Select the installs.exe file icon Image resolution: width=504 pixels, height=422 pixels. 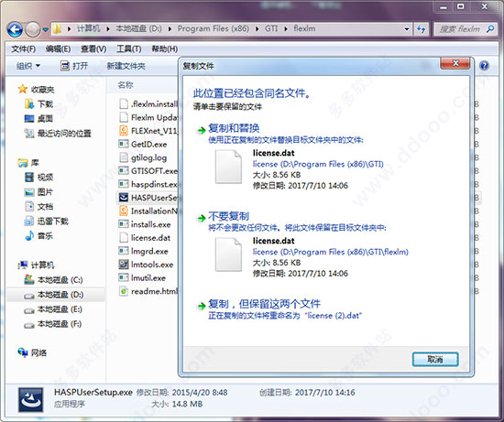124,224
